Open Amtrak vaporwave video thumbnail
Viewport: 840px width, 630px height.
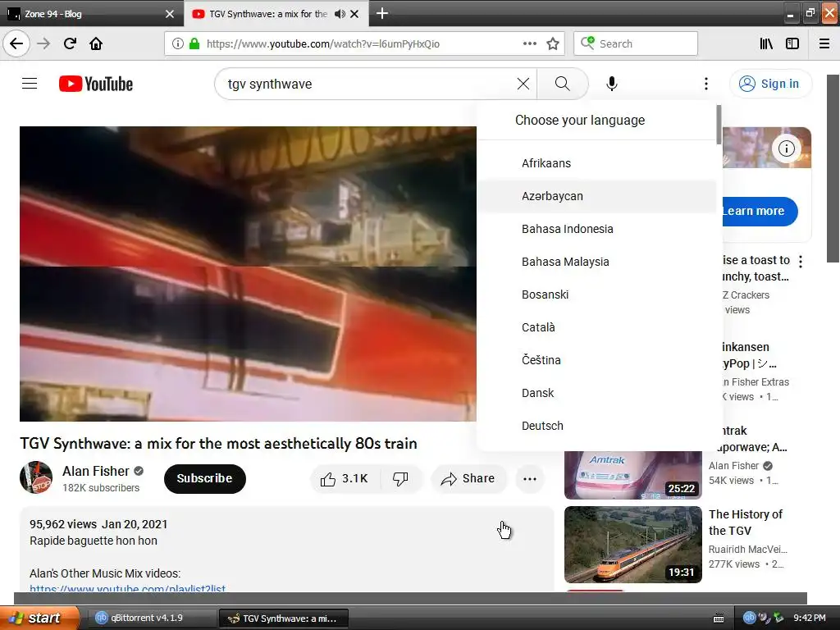632,475
